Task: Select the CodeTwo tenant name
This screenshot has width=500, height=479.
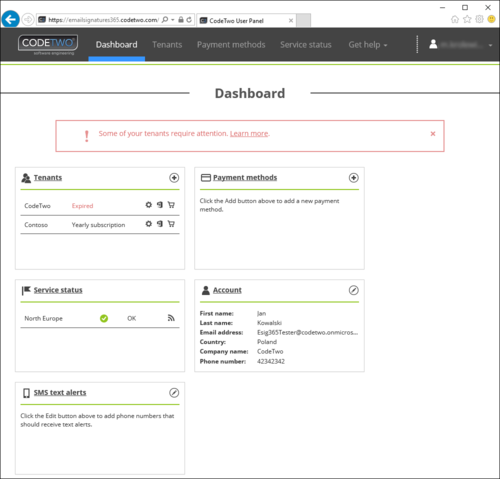Action: tap(37, 206)
